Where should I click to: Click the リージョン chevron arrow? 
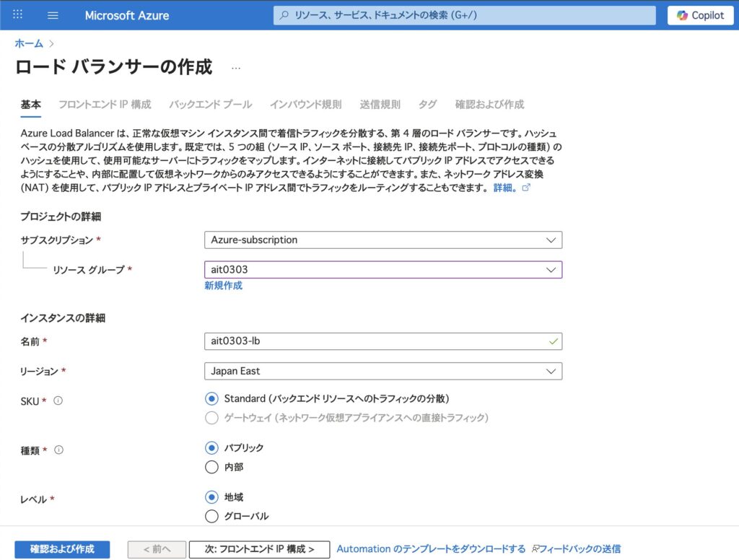coord(551,371)
